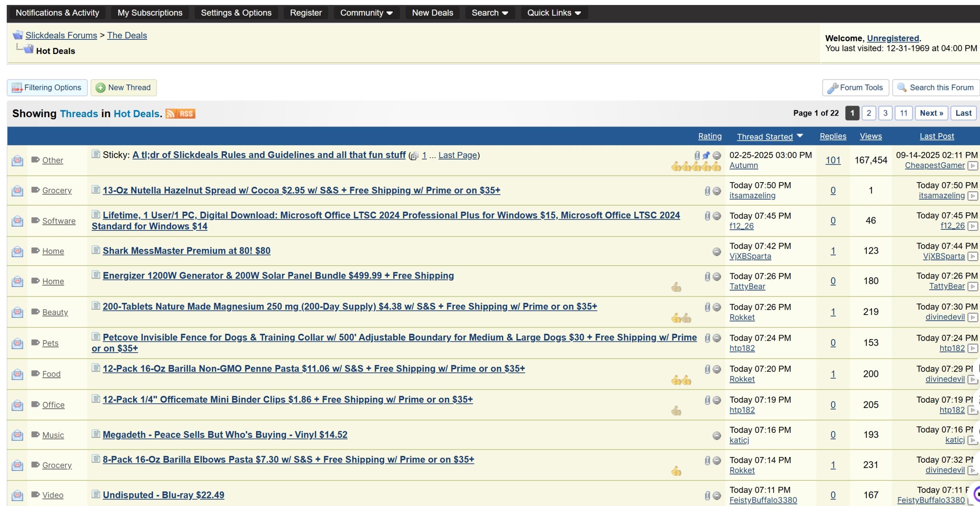Open the Megadeth Peace Sells vinyl thread
This screenshot has height=506, width=980.
(225, 434)
